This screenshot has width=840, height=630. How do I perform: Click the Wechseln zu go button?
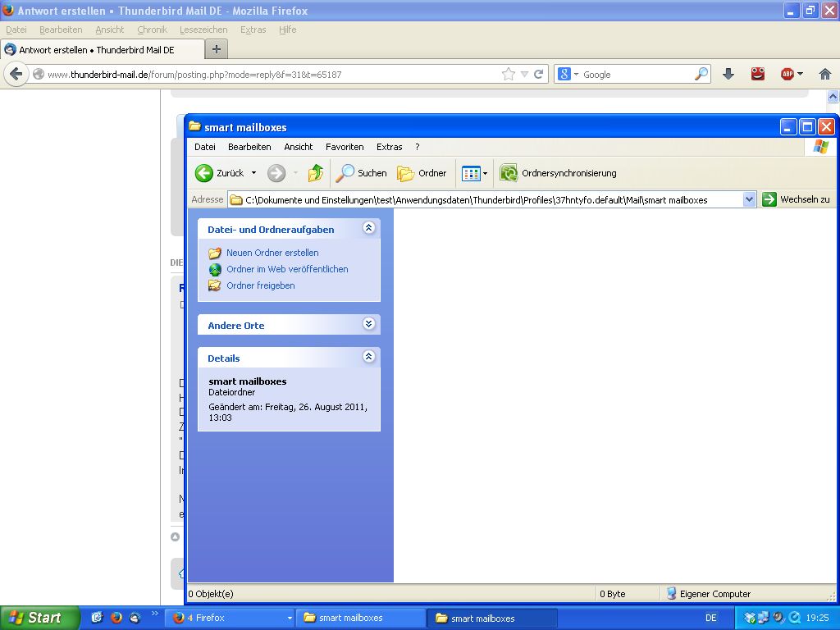coord(796,199)
